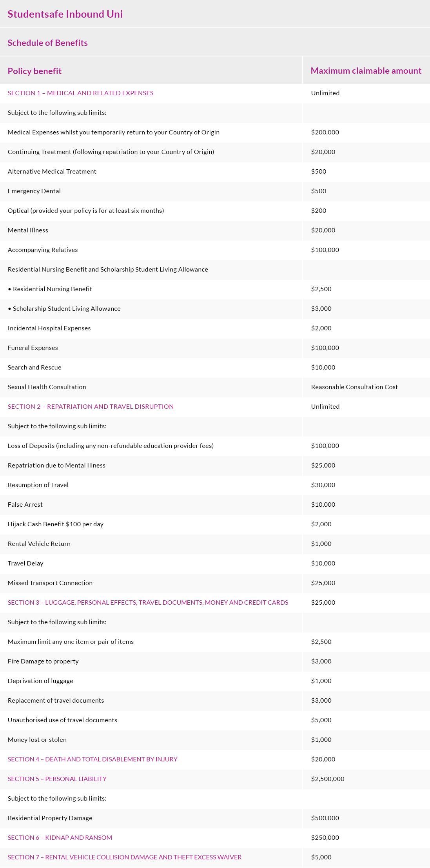430x868 pixels.
Task: Select Section 3 Luggage, Personal Effects heading
Action: pos(148,602)
